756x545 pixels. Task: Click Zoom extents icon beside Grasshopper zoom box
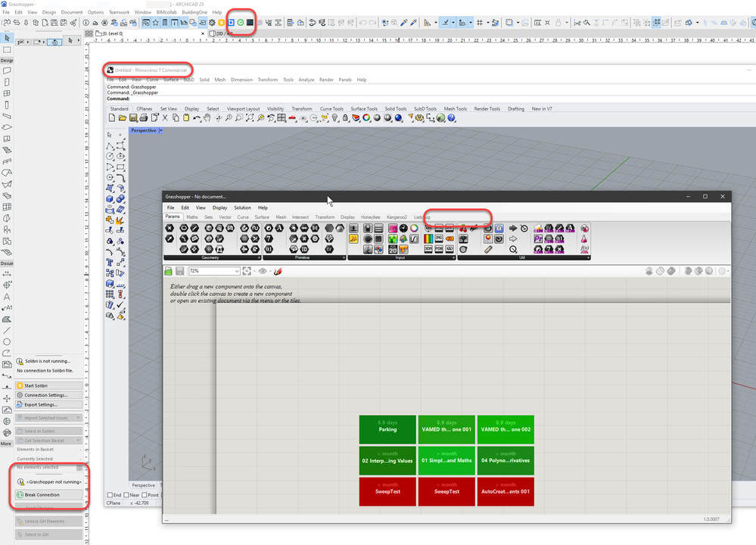247,271
